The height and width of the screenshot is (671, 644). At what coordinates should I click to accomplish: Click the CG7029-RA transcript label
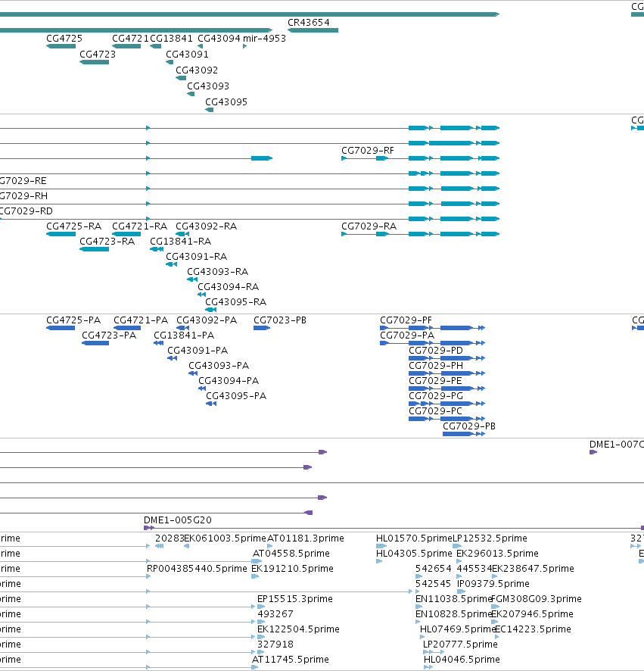(369, 226)
